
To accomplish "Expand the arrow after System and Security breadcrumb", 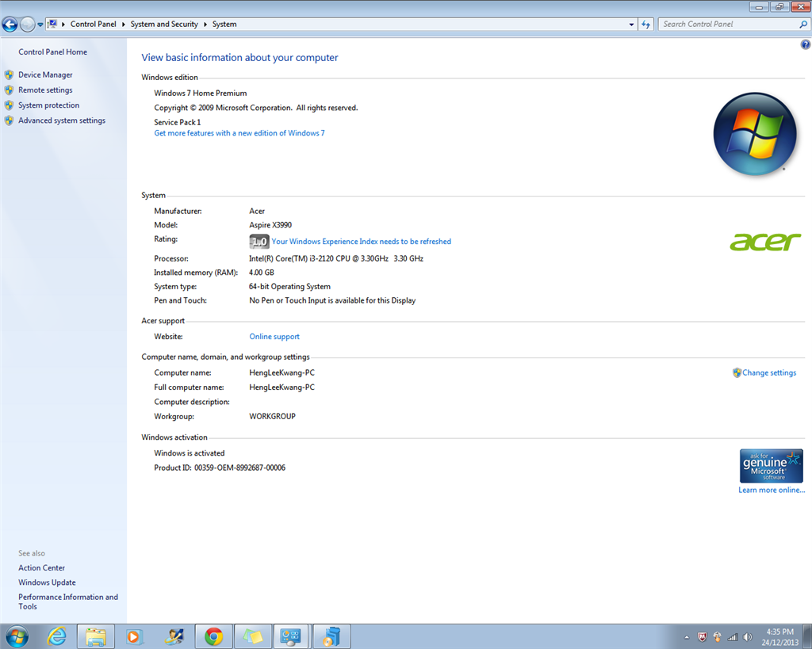I will tap(205, 25).
